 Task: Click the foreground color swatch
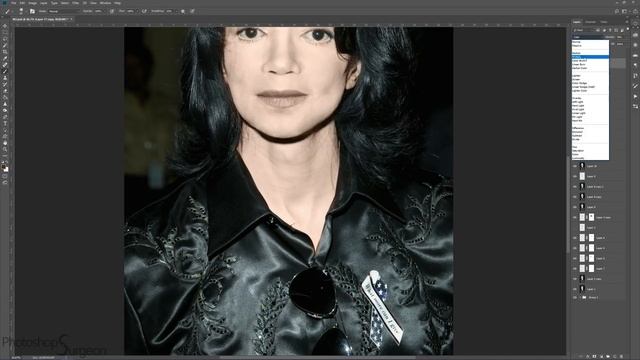[x=3, y=167]
